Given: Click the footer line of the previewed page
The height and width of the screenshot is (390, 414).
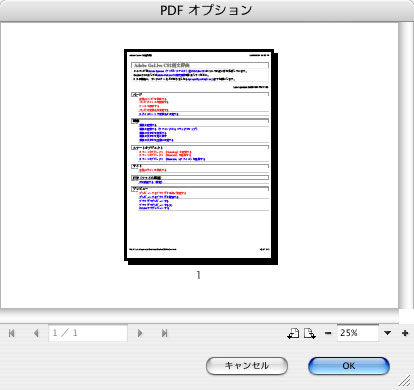Looking at the screenshot, I should [x=199, y=249].
